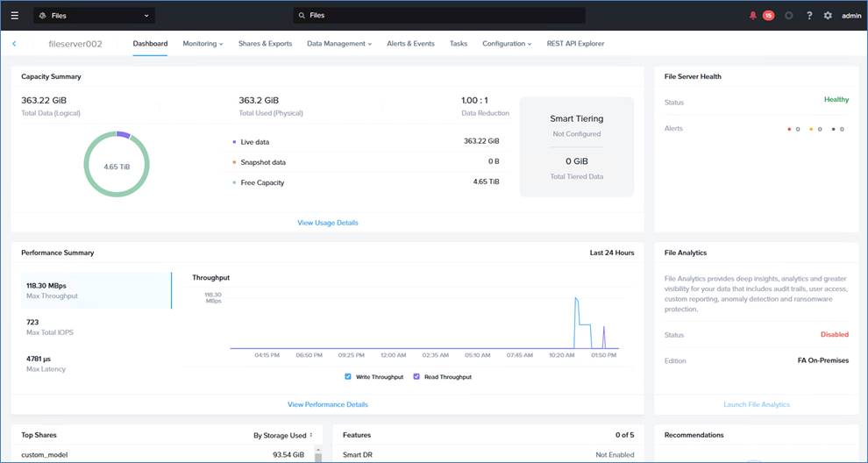Click the search magnifier icon
This screenshot has height=463, width=868.
click(302, 16)
